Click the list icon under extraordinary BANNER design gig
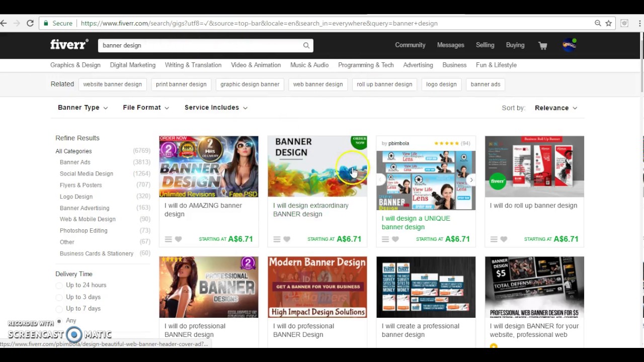 (x=277, y=239)
